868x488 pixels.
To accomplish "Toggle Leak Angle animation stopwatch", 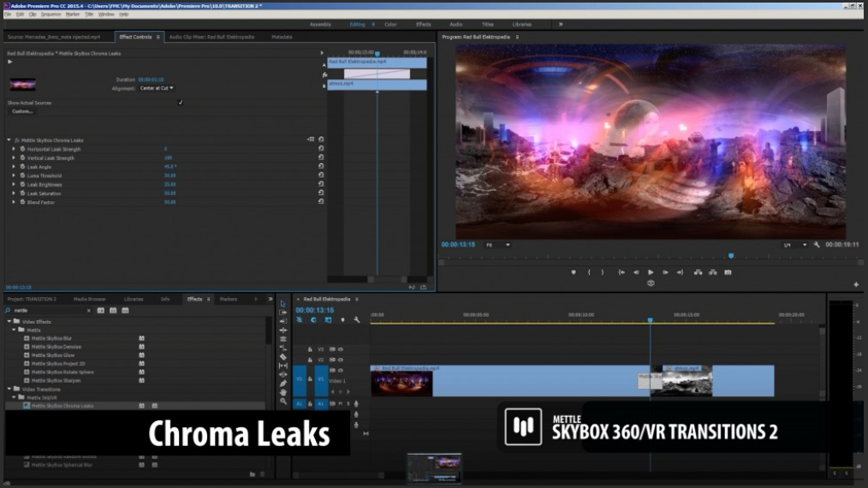I will (23, 166).
